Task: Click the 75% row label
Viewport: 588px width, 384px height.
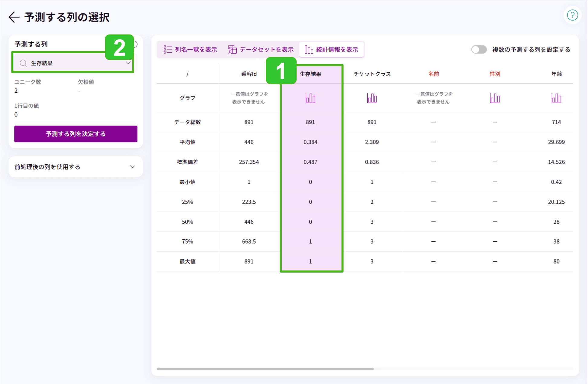Action: [x=187, y=241]
